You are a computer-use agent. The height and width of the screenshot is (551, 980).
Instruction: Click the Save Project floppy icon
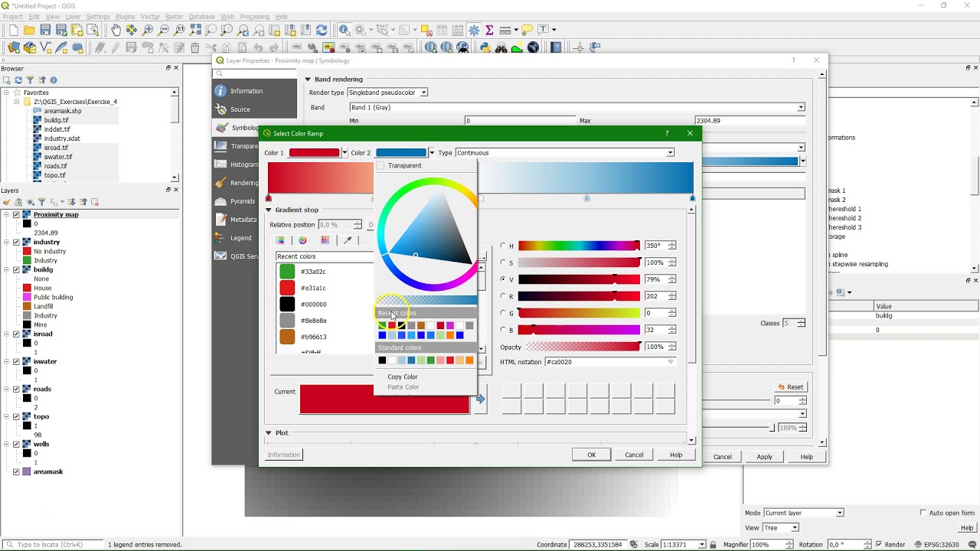(45, 30)
